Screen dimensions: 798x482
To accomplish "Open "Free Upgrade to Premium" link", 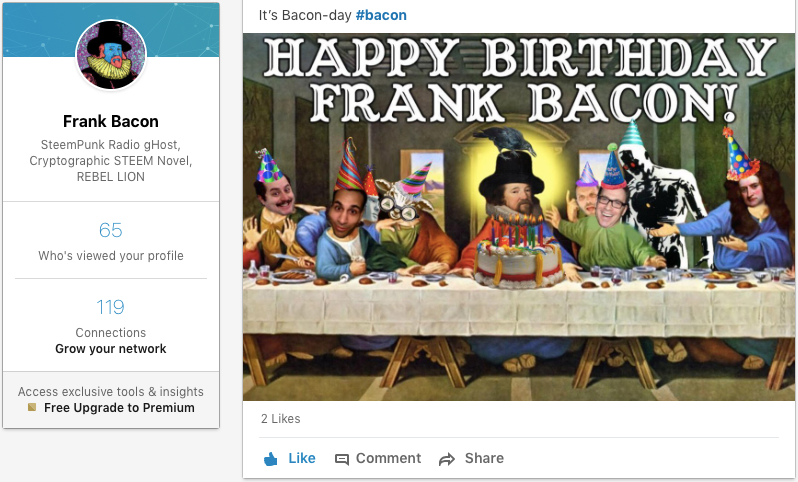I will click(x=119, y=408).
